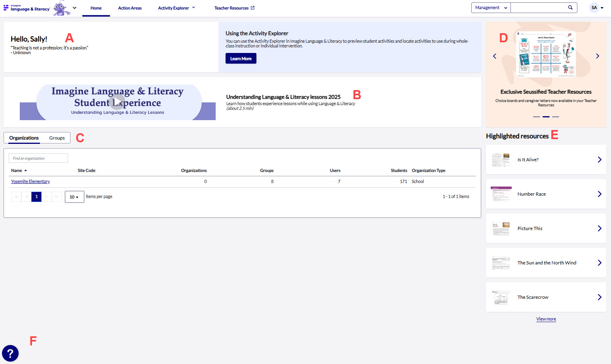
Task: Open the Seussified choice board thumbnail
Action: point(546,54)
